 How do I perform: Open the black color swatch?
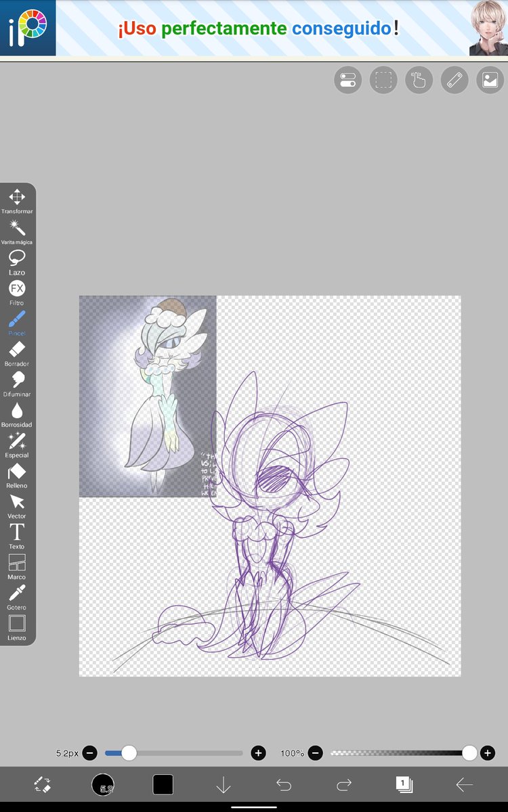163,785
